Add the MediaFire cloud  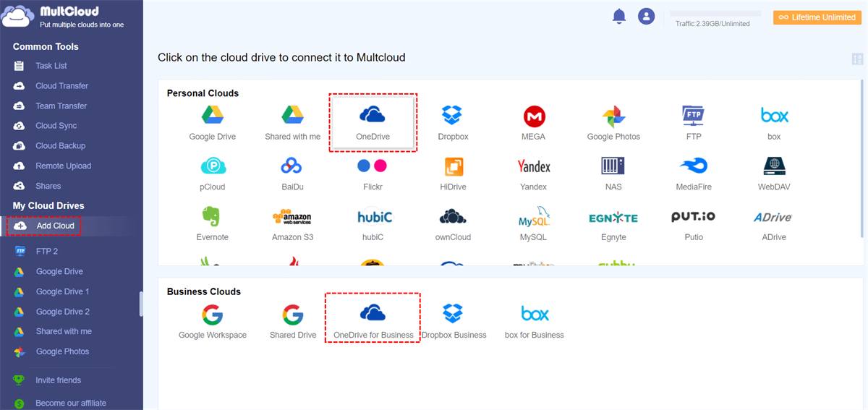(x=693, y=174)
